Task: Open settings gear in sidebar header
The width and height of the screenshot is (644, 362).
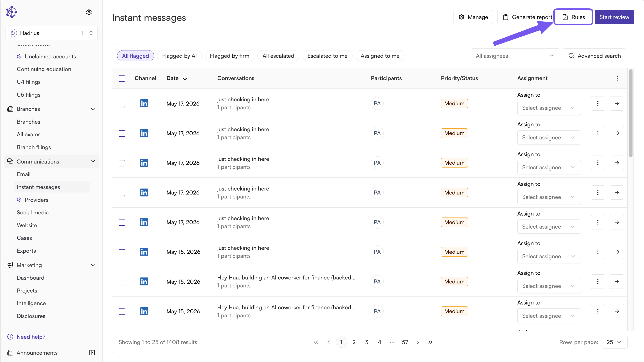Action: (89, 12)
